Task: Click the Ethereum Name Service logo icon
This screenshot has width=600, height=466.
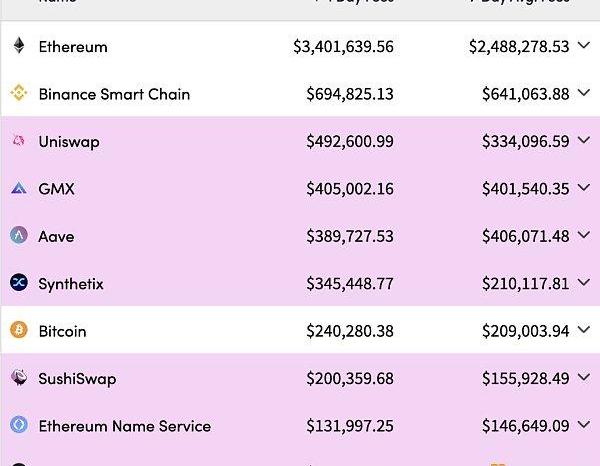Action: pyautogui.click(x=18, y=425)
